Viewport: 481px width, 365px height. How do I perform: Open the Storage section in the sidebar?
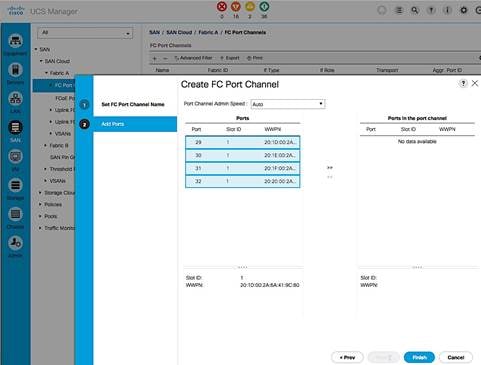pyautogui.click(x=15, y=185)
